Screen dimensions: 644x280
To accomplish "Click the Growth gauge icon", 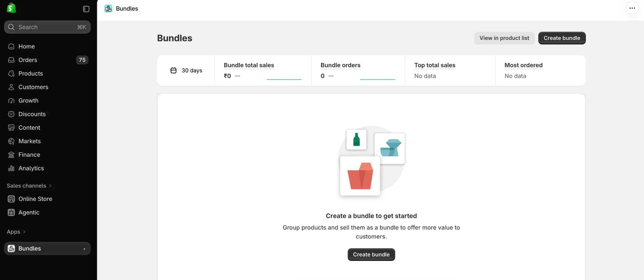I will click(11, 101).
